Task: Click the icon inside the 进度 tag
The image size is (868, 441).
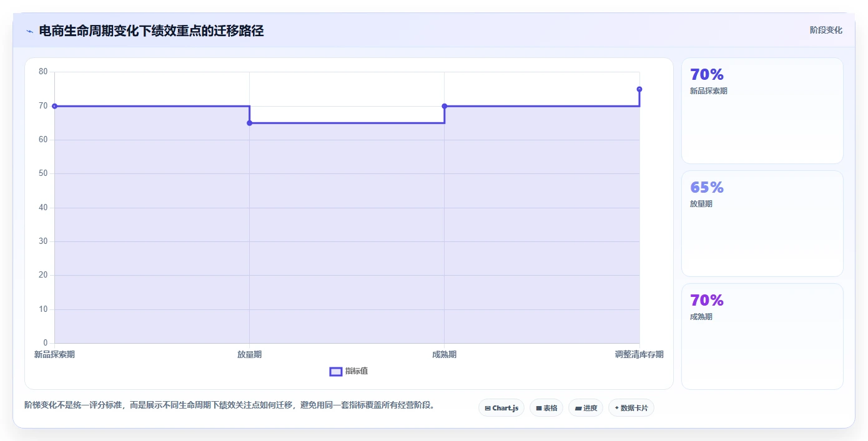Action: point(578,408)
